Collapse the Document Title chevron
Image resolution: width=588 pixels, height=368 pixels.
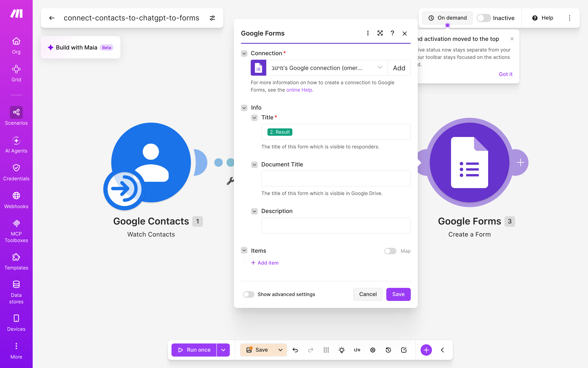point(254,165)
